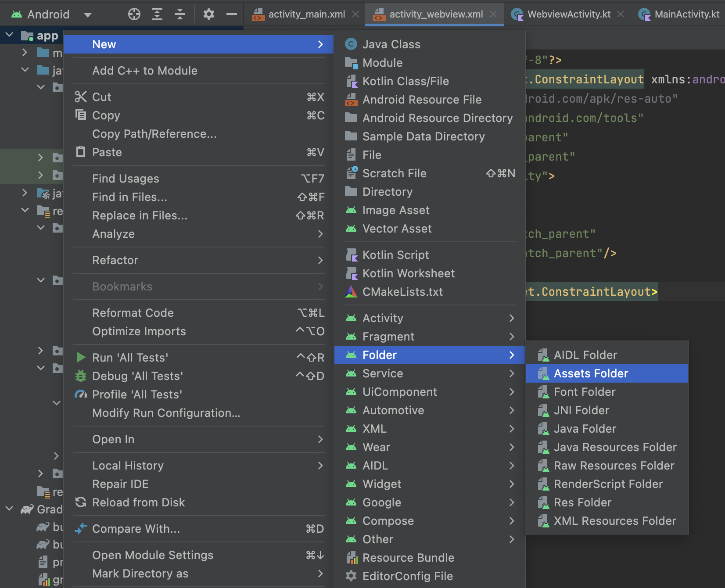Click the Kotlin Class/File icon
The width and height of the screenshot is (725, 588).
[351, 81]
